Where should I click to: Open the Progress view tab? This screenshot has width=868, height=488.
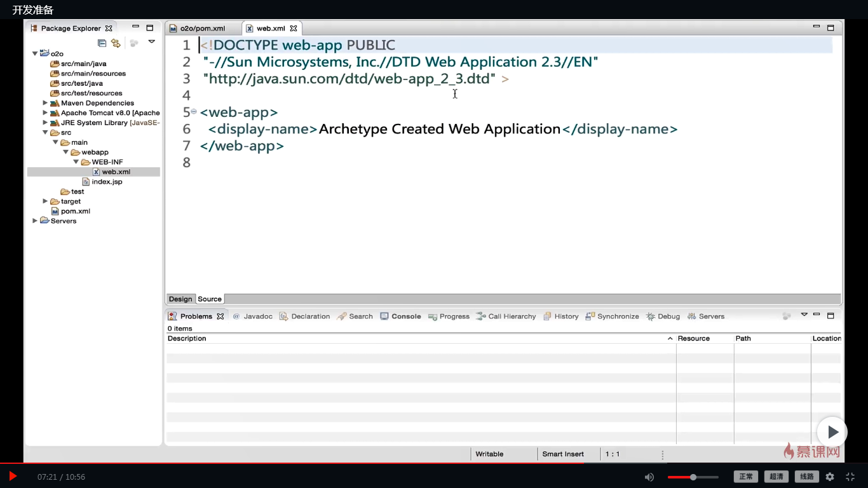[449, 316]
